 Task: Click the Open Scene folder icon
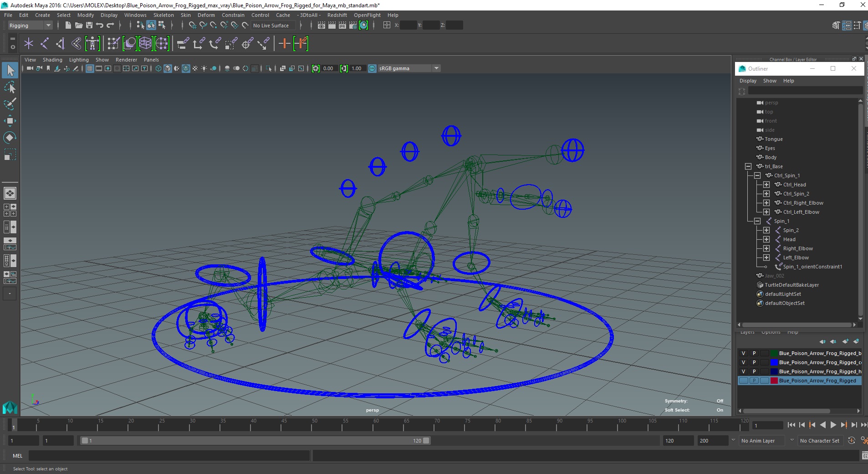coord(79,26)
